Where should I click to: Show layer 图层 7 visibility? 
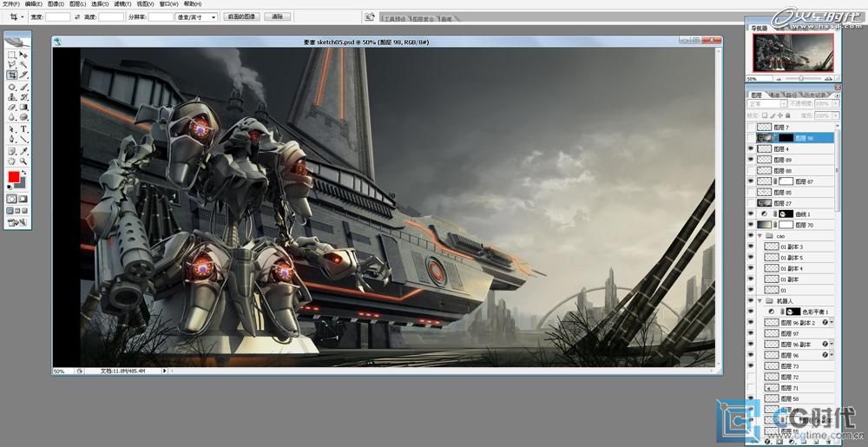pos(751,128)
